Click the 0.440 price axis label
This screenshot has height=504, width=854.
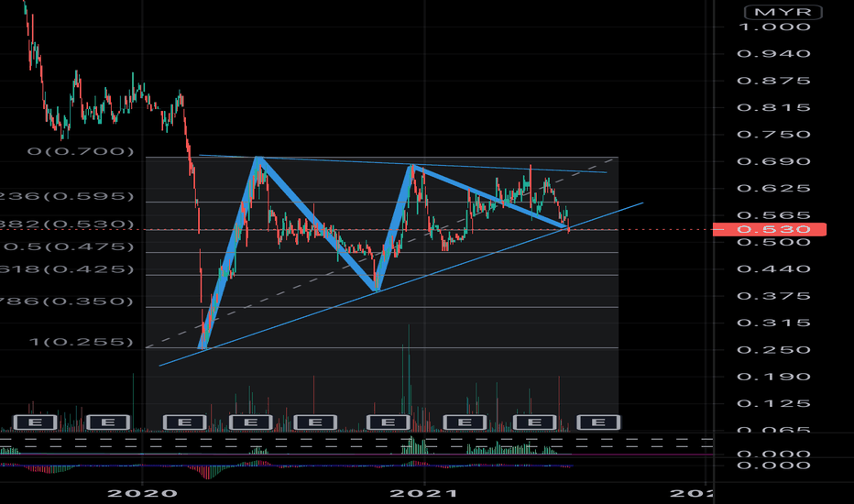tap(774, 269)
